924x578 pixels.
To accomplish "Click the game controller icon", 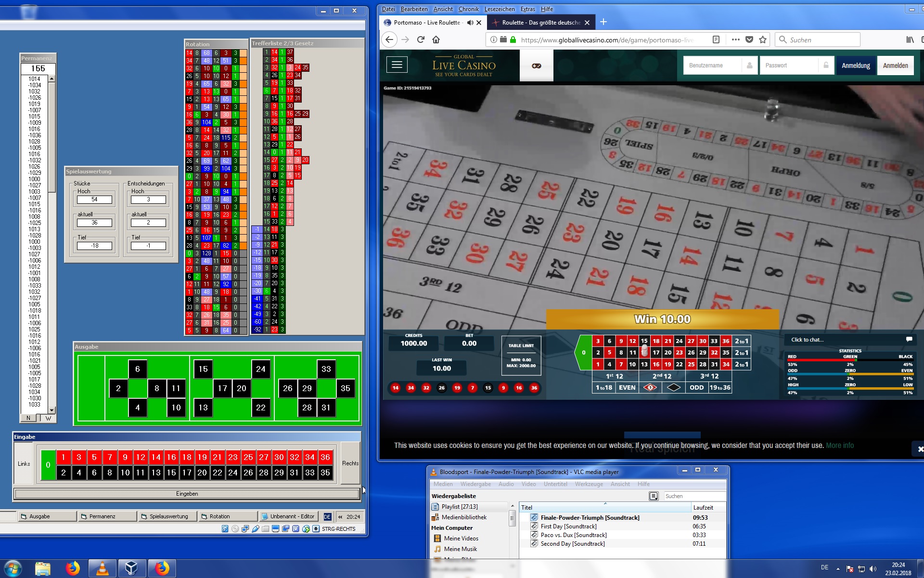I will coord(536,66).
